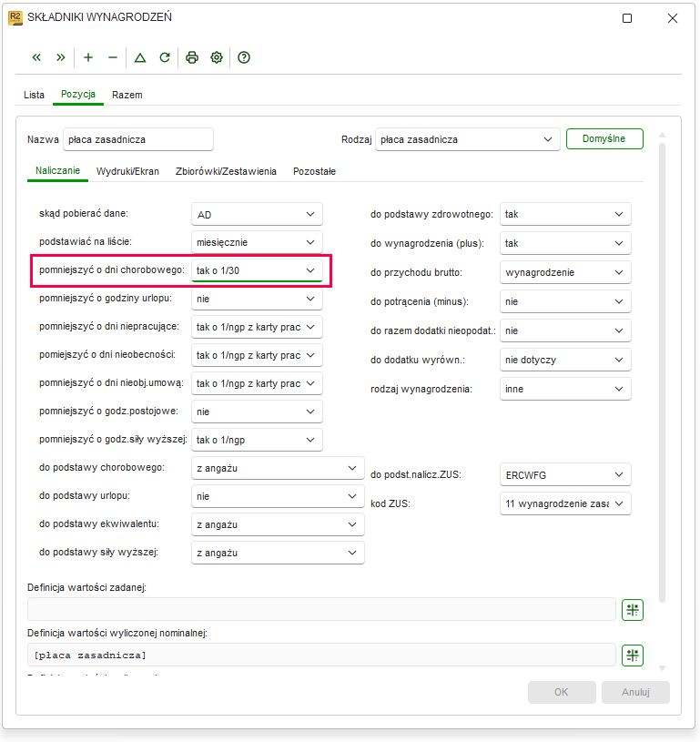Open 'pomniejszyć o godz.postojowe' dropdown

257,412
